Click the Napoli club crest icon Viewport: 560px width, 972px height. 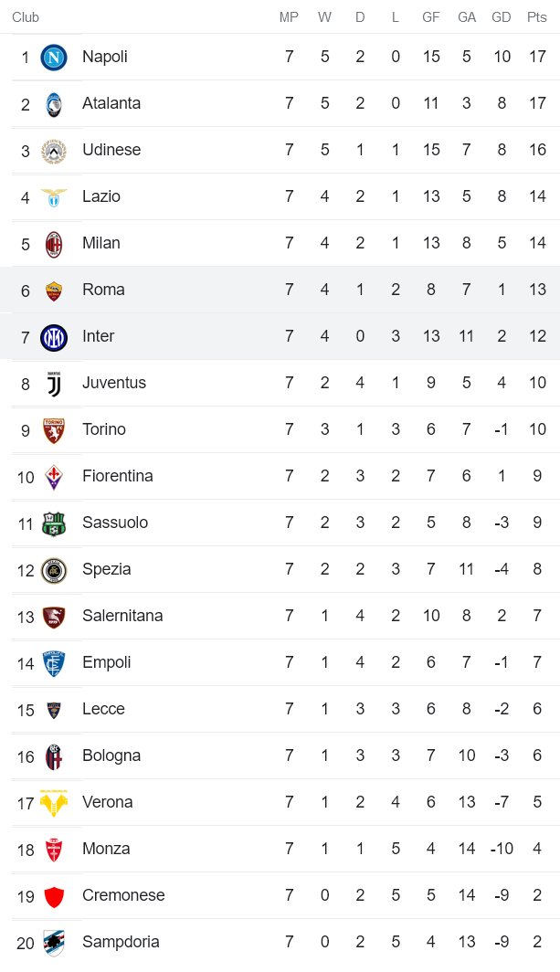click(x=54, y=58)
